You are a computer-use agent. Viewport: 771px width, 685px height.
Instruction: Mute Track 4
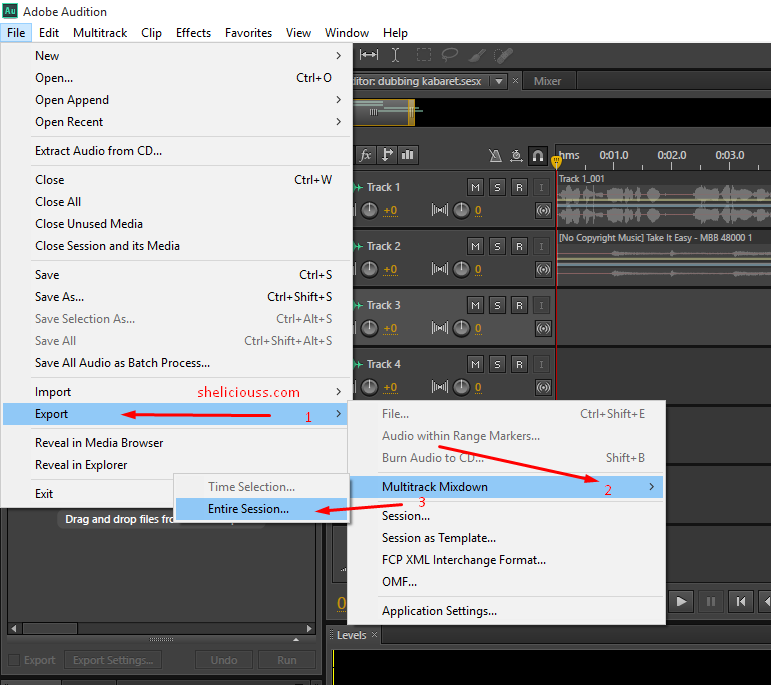coord(475,364)
